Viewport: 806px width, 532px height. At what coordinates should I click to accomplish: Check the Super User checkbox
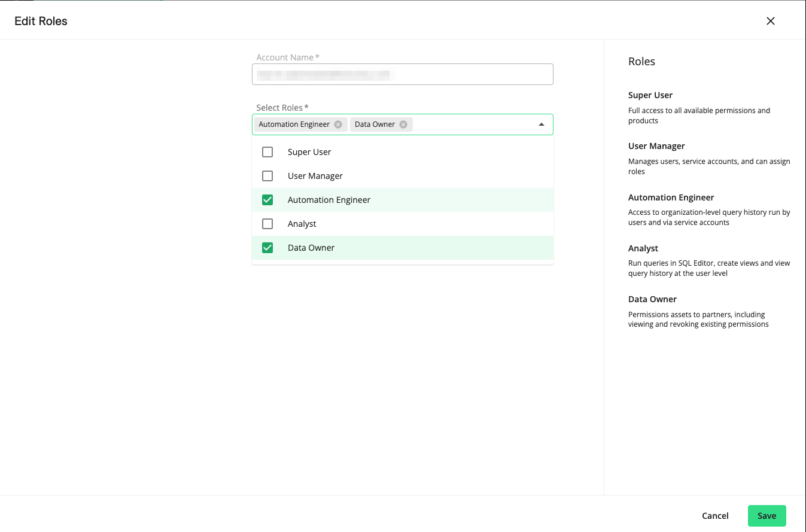pos(267,152)
